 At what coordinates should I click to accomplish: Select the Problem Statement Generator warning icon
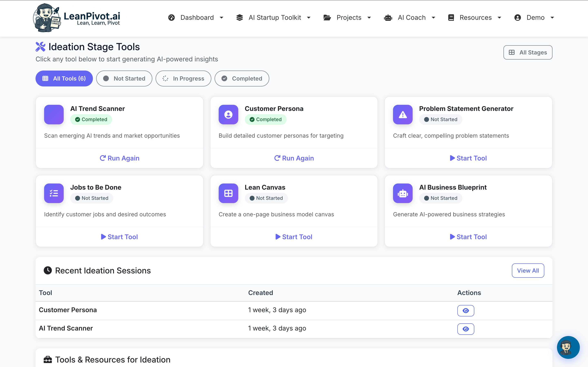[402, 115]
